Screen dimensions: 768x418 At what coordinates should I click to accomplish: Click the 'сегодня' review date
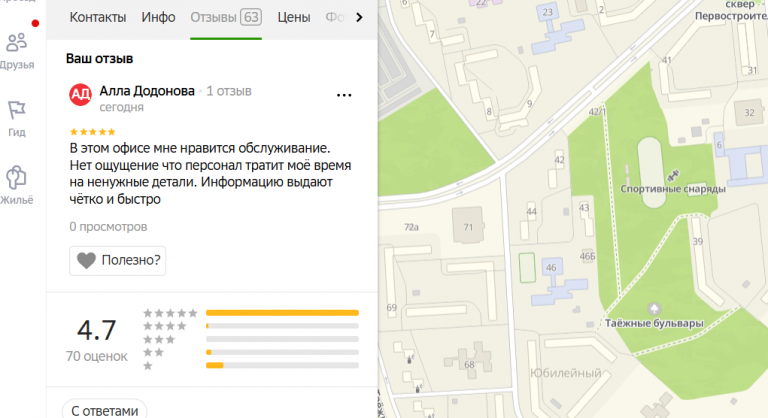(121, 107)
